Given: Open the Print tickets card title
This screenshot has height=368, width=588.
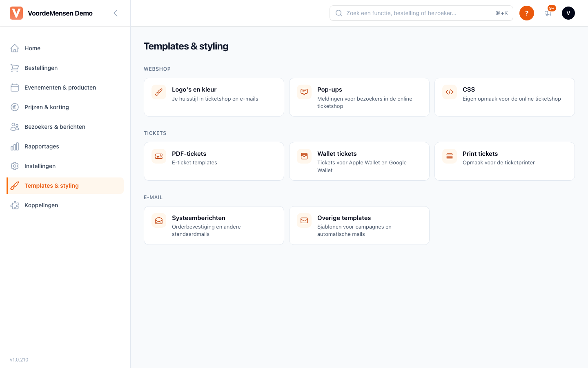Looking at the screenshot, I should pos(480,154).
